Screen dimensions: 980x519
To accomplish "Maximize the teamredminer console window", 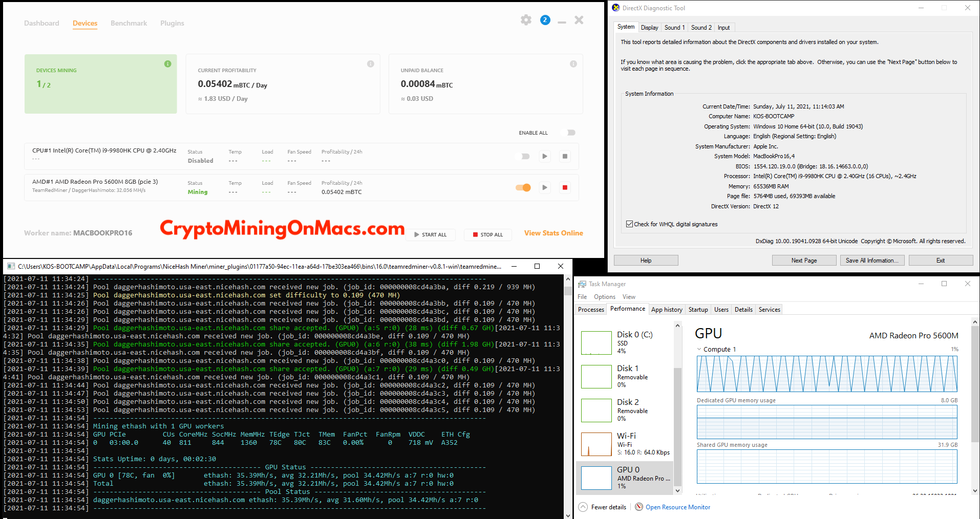I will pyautogui.click(x=537, y=266).
